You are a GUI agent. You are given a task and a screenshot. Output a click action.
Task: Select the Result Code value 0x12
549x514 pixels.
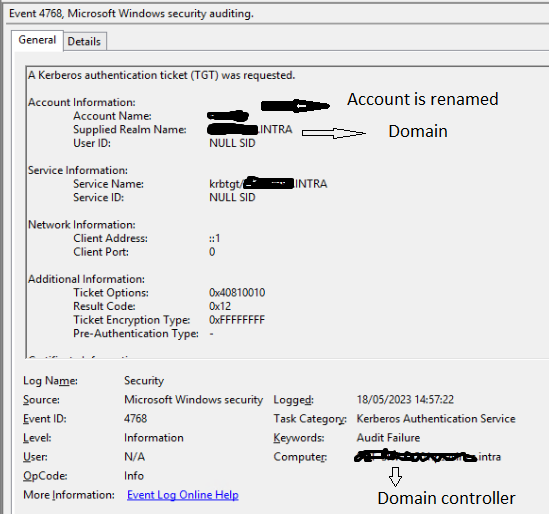(x=220, y=306)
